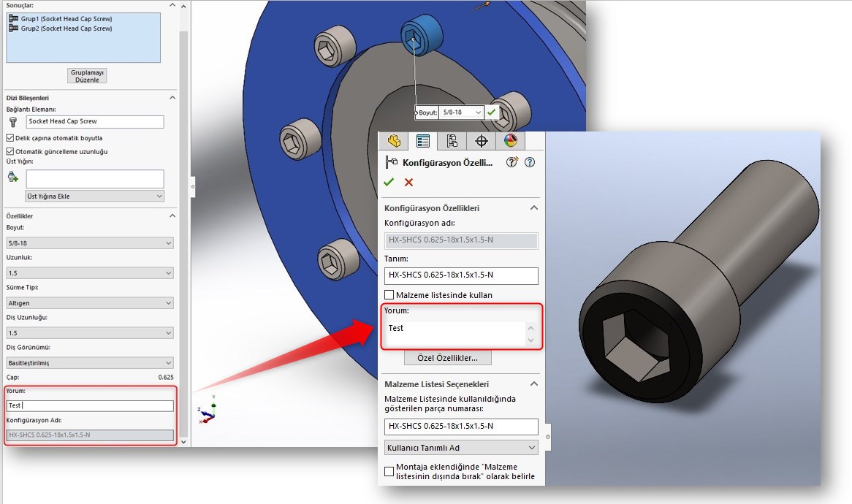Open the DisplayManager color ball tab
The height and width of the screenshot is (504, 852).
[x=510, y=141]
